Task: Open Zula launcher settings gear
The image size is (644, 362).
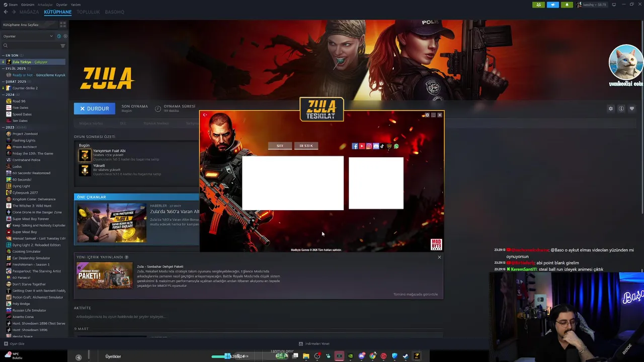Action: [x=427, y=115]
